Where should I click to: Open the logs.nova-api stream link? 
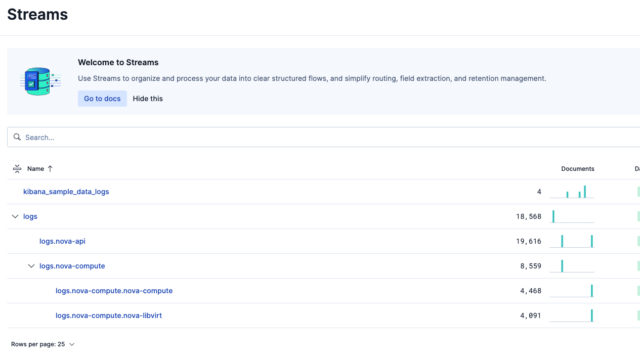62,241
